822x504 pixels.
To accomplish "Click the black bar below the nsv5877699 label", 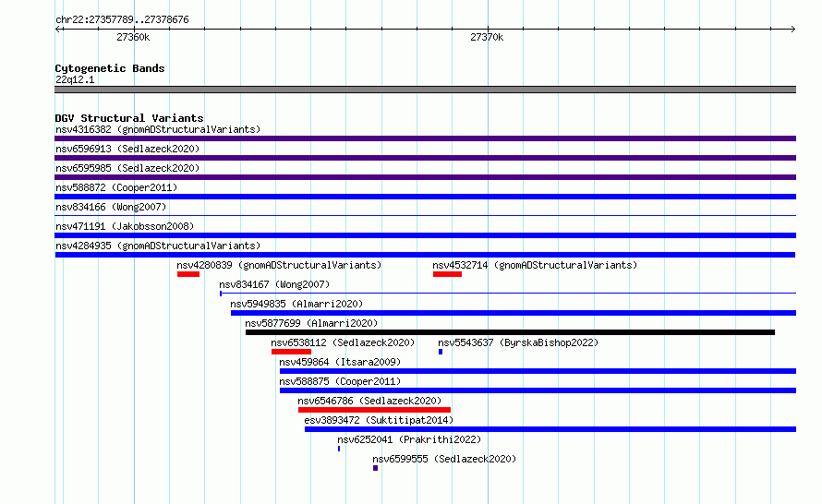I will tap(510, 332).
